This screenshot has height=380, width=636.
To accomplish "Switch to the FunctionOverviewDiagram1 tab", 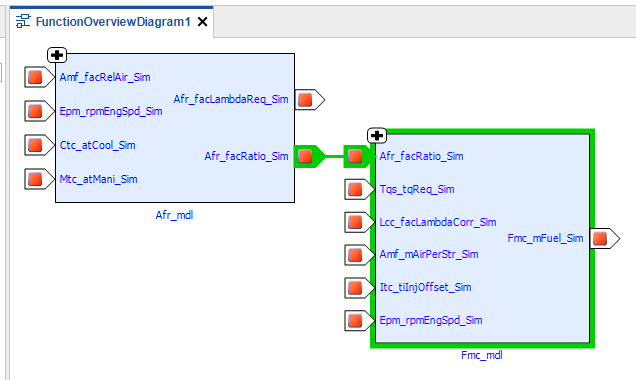I will [x=113, y=21].
